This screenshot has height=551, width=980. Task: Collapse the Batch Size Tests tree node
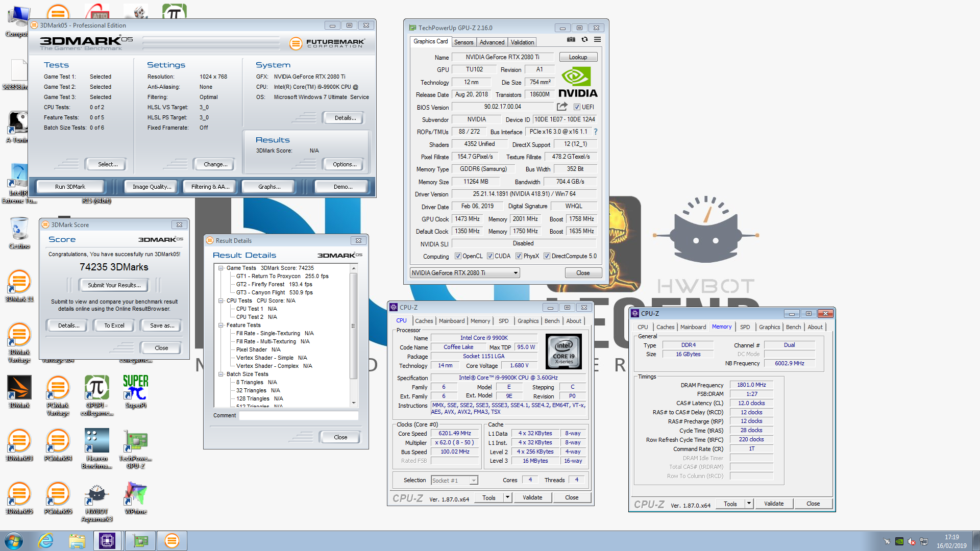221,374
